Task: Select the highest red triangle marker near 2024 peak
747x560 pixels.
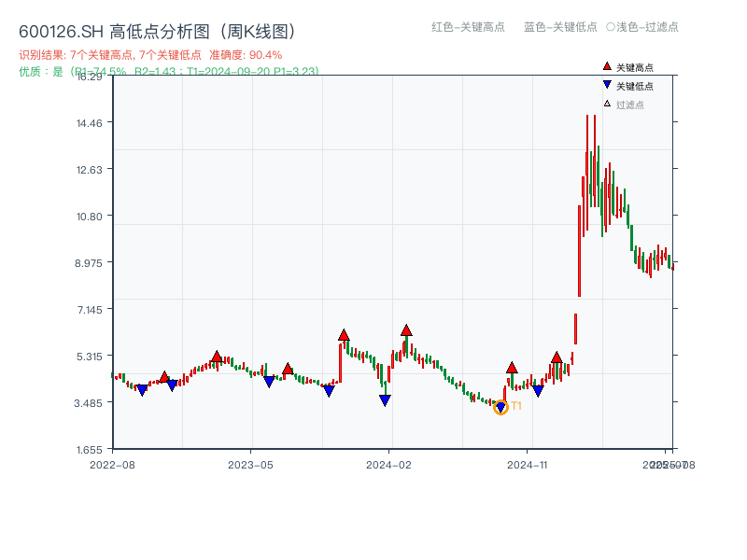Action: pos(406,329)
